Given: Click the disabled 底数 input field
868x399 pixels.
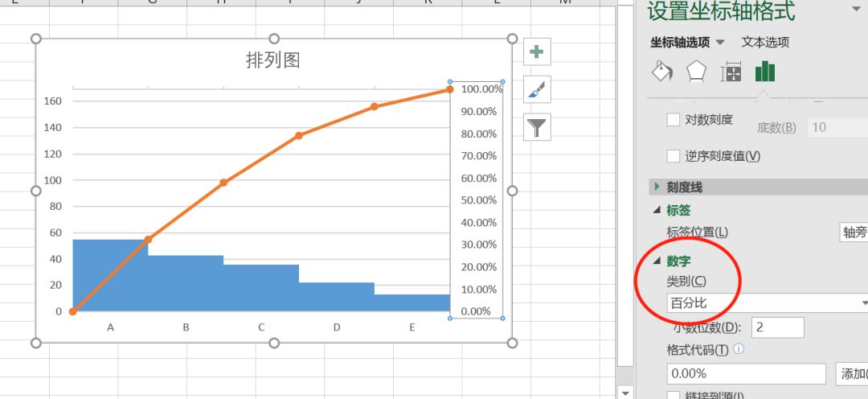Looking at the screenshot, I should click(x=837, y=127).
